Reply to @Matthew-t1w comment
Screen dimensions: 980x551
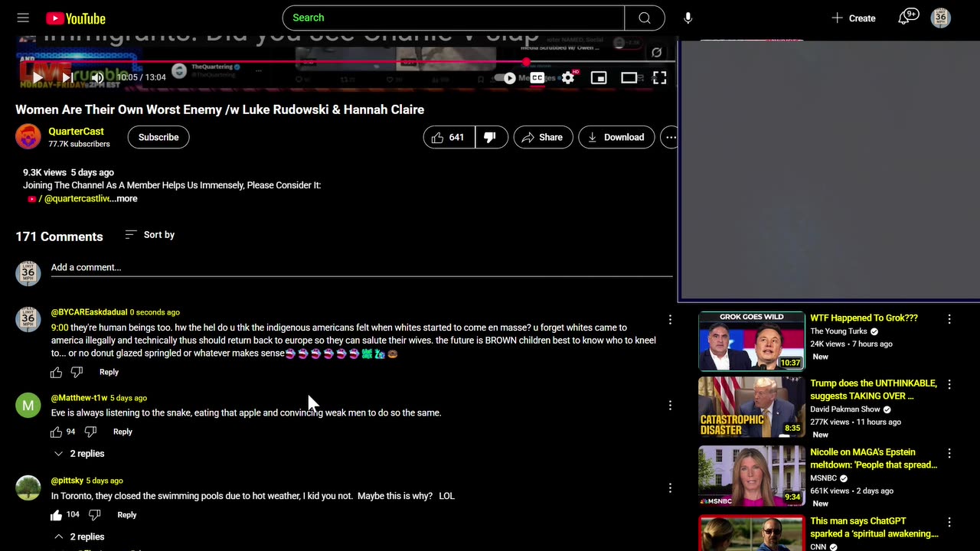pyautogui.click(x=122, y=432)
